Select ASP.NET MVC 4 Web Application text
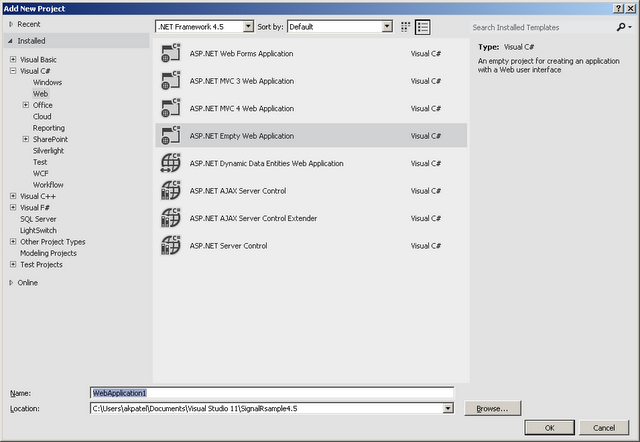Image resolution: width=640 pixels, height=442 pixels. [242, 108]
